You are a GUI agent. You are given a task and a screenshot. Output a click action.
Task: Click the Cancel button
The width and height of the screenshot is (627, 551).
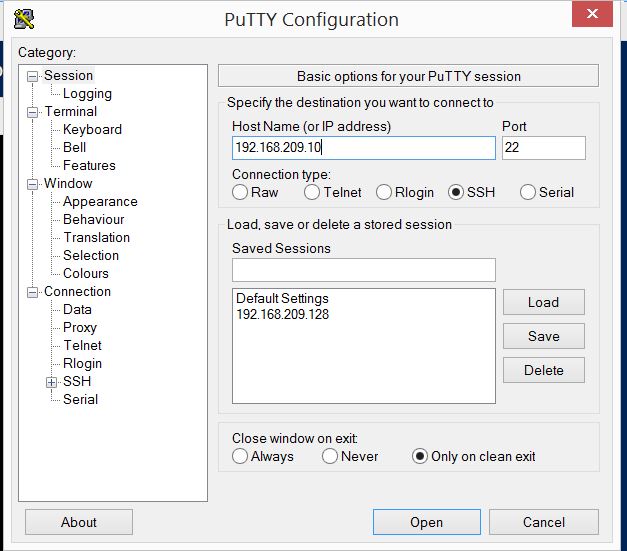(544, 522)
